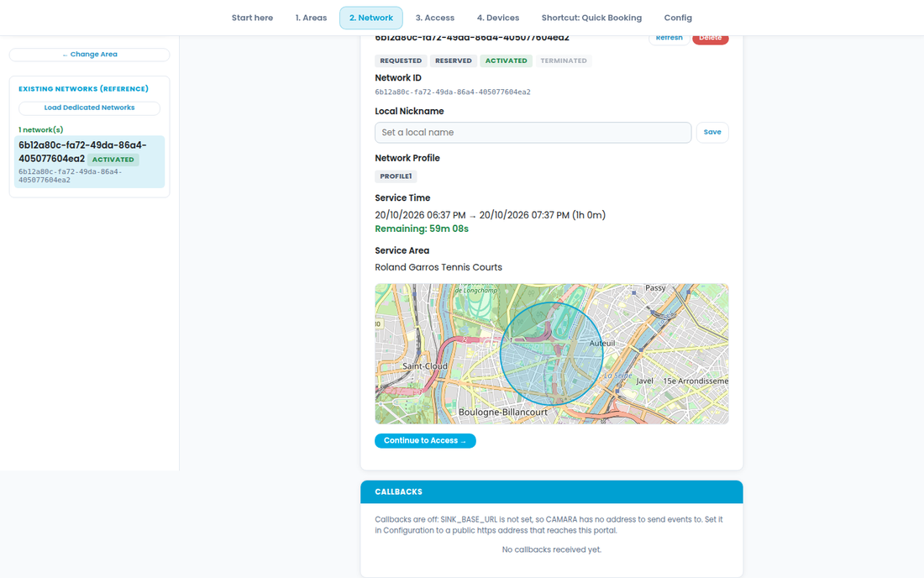Refresh the network details
This screenshot has height=578, width=924.
tap(669, 38)
